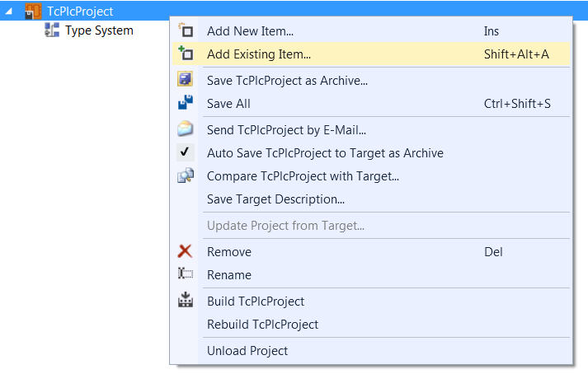Click the Build TcPlcProject icon

coord(186,300)
